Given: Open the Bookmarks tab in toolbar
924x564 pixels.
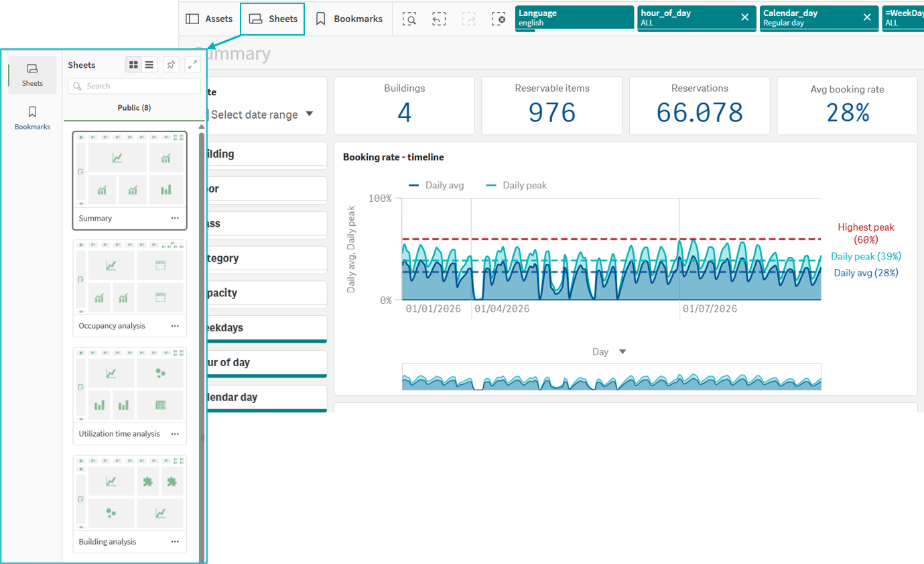Looking at the screenshot, I should [x=349, y=19].
